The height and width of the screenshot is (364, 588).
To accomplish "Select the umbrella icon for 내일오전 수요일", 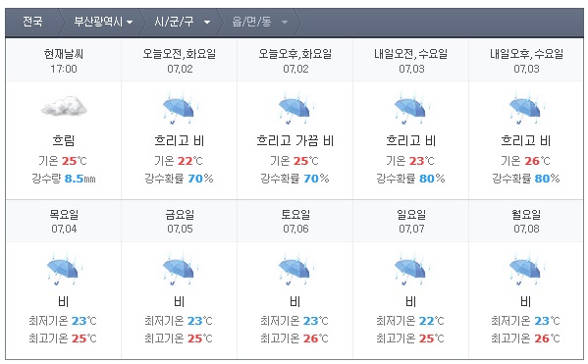I will coord(411,108).
